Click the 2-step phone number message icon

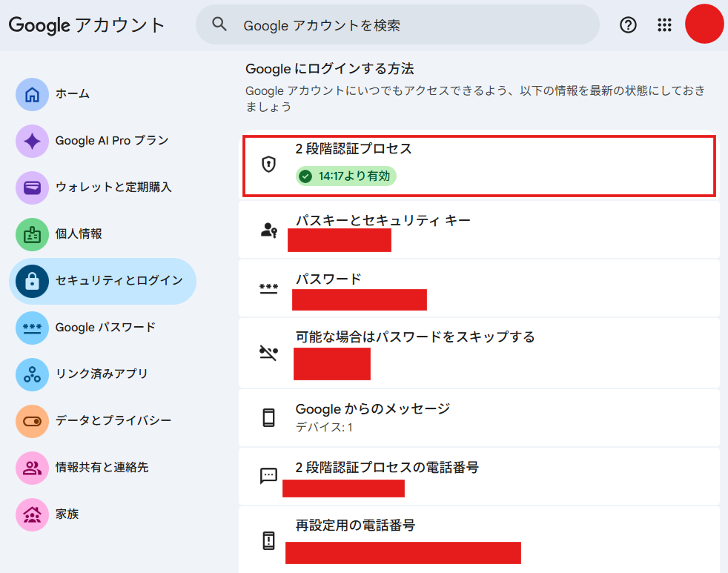pos(268,475)
